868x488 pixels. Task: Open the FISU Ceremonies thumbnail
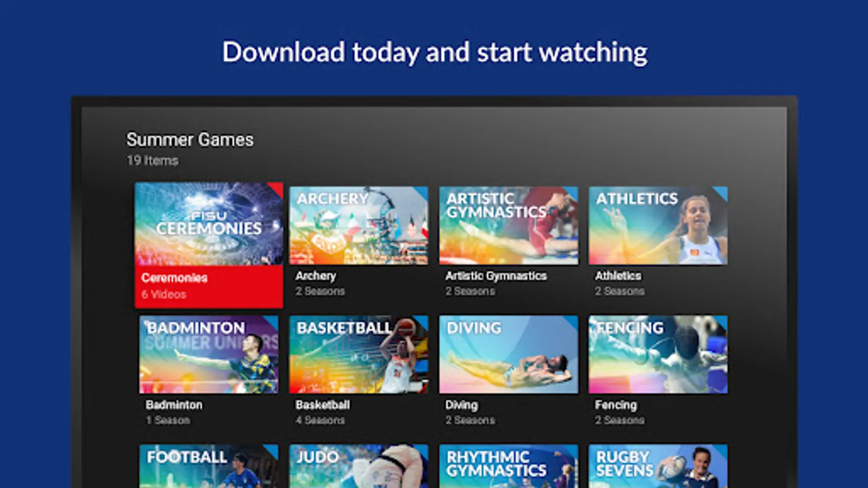209,224
